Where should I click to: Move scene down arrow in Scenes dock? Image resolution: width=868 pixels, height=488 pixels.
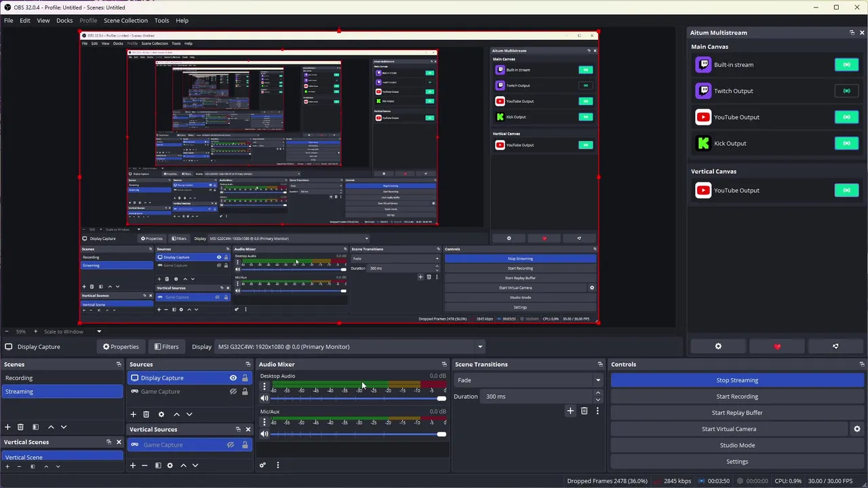pyautogui.click(x=64, y=427)
